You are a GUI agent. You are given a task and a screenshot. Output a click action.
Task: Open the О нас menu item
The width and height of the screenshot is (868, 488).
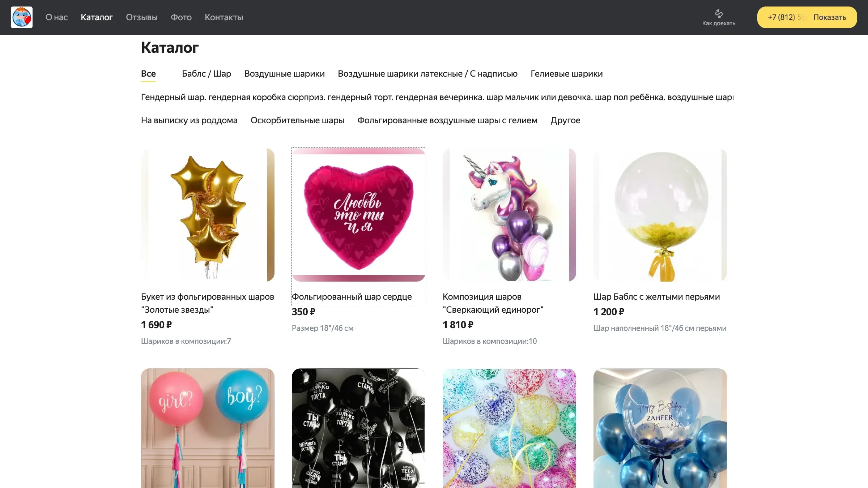[x=56, y=17]
